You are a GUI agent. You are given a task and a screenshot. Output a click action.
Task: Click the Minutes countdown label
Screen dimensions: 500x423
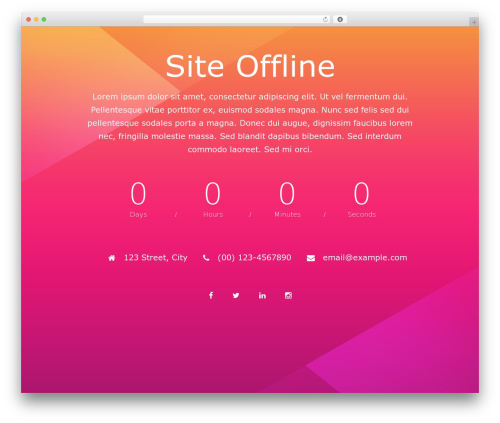coord(287,214)
